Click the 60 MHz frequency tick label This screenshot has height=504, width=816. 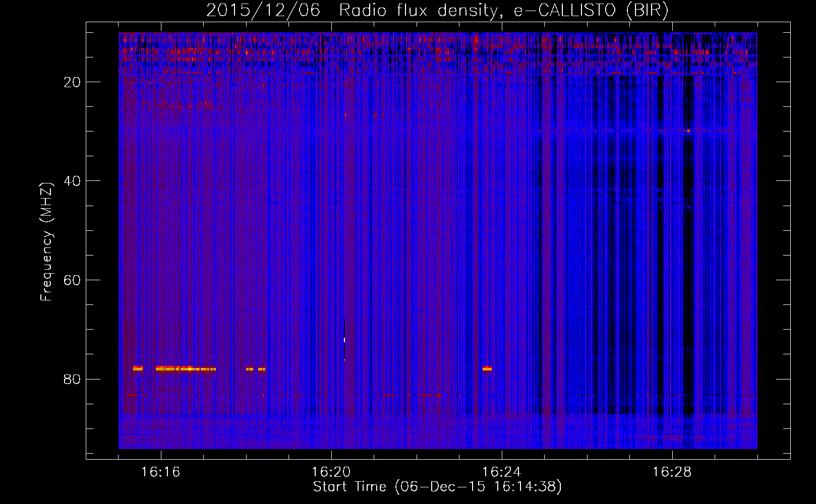[x=72, y=280]
